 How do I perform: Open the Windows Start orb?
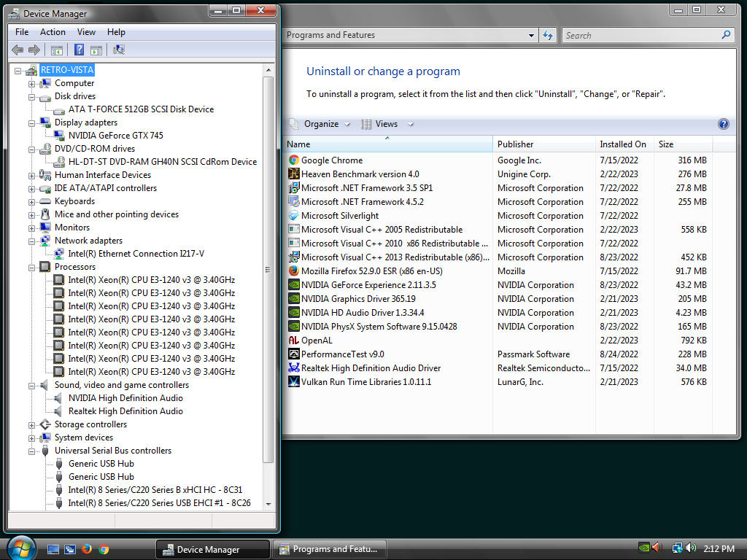pyautogui.click(x=20, y=548)
